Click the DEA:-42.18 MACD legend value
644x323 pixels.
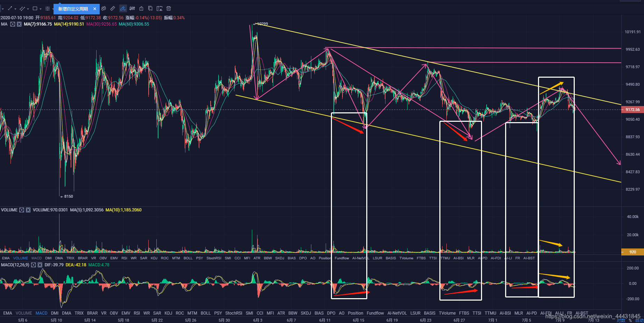pyautogui.click(x=76, y=265)
